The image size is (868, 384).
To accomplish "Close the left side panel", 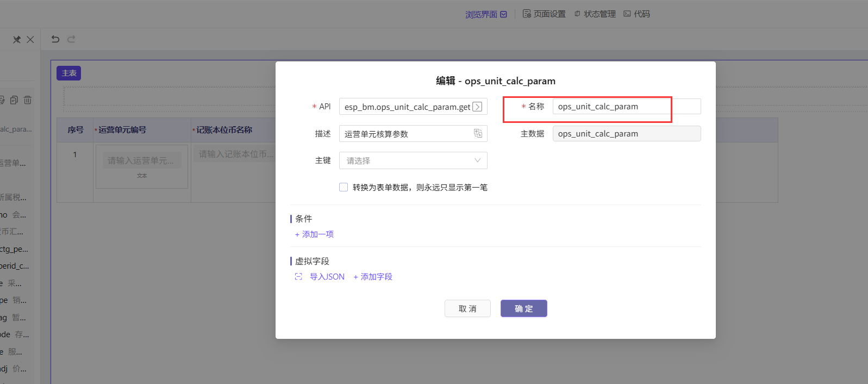I will click(30, 40).
